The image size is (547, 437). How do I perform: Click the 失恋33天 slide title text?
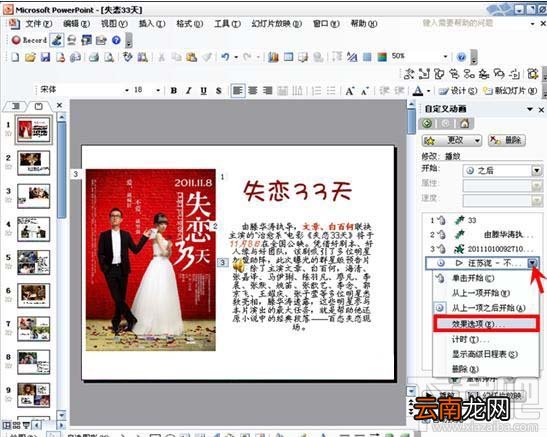pos(298,191)
